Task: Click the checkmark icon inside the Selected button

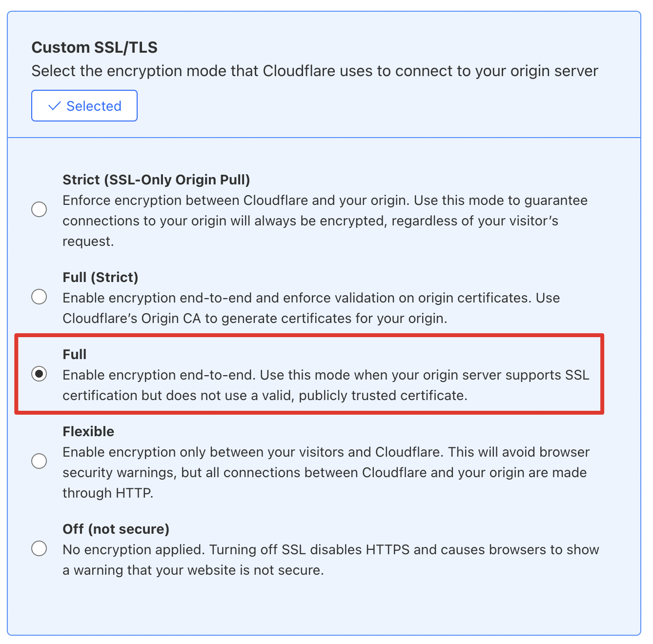Action: pos(55,105)
